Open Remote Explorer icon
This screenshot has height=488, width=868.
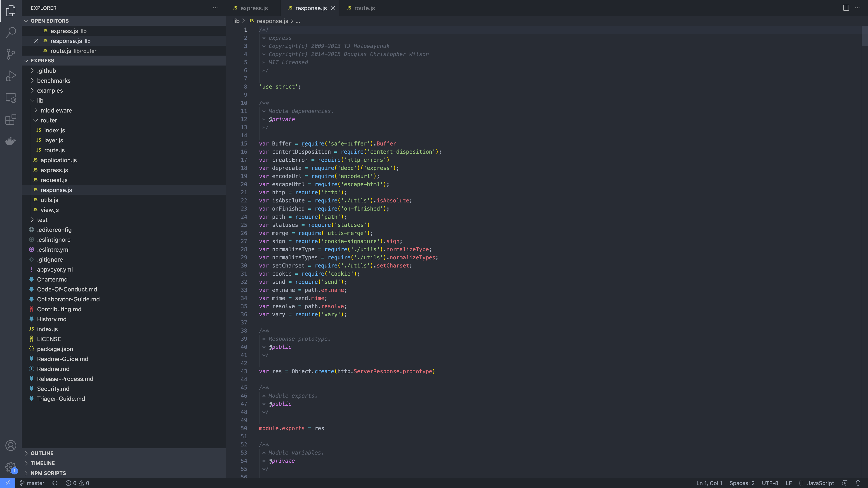coord(11,98)
